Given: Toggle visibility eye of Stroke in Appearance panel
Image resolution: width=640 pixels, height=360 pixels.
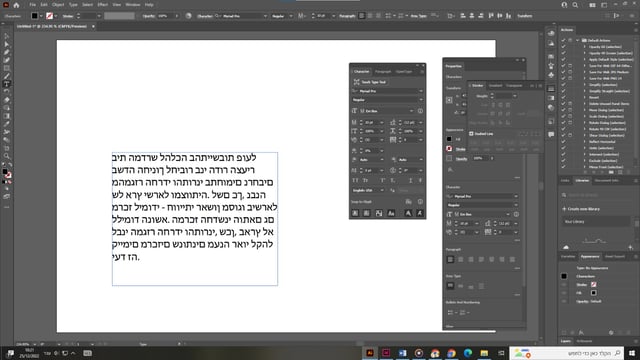Looking at the screenshot, I should click(564, 284).
